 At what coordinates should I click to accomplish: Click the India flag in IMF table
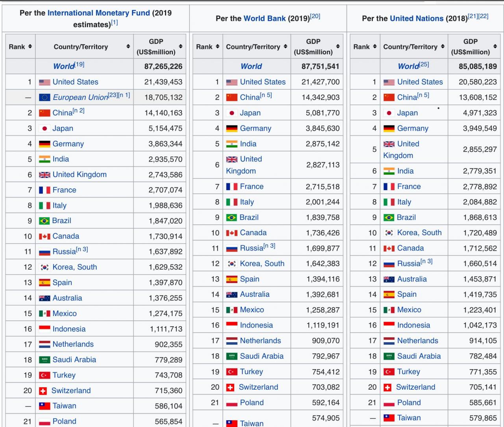(x=44, y=159)
